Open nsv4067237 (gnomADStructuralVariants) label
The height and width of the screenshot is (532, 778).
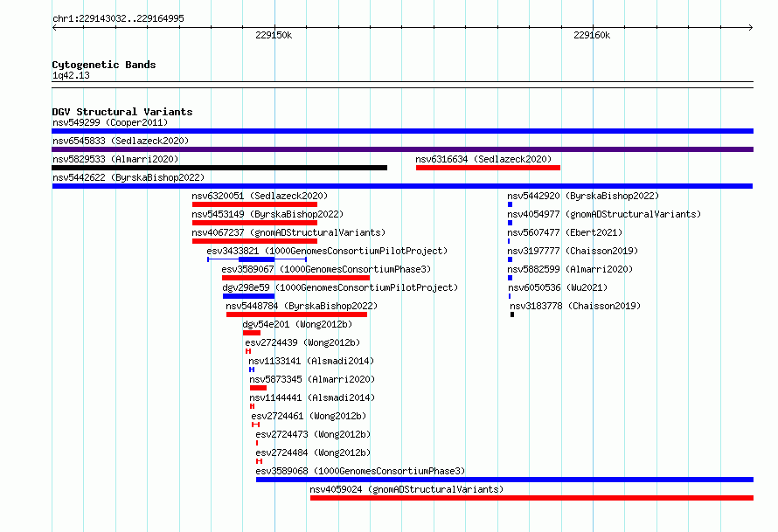coord(288,232)
